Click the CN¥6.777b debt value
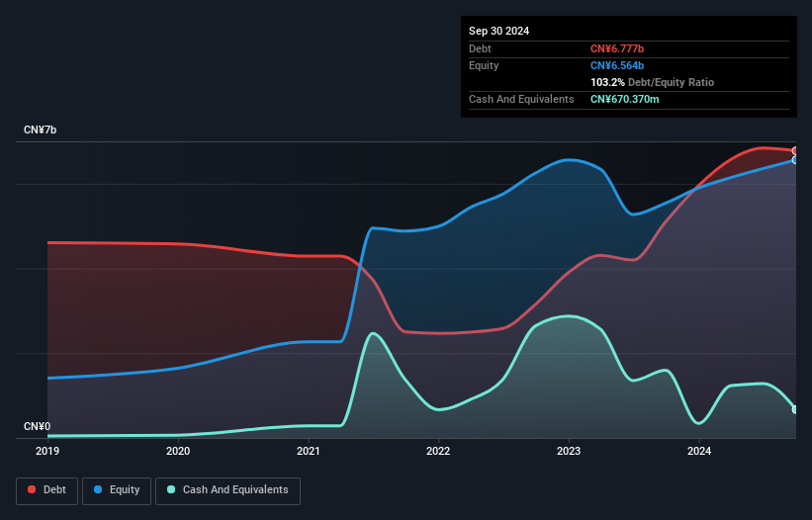The width and height of the screenshot is (812, 520). (x=617, y=48)
